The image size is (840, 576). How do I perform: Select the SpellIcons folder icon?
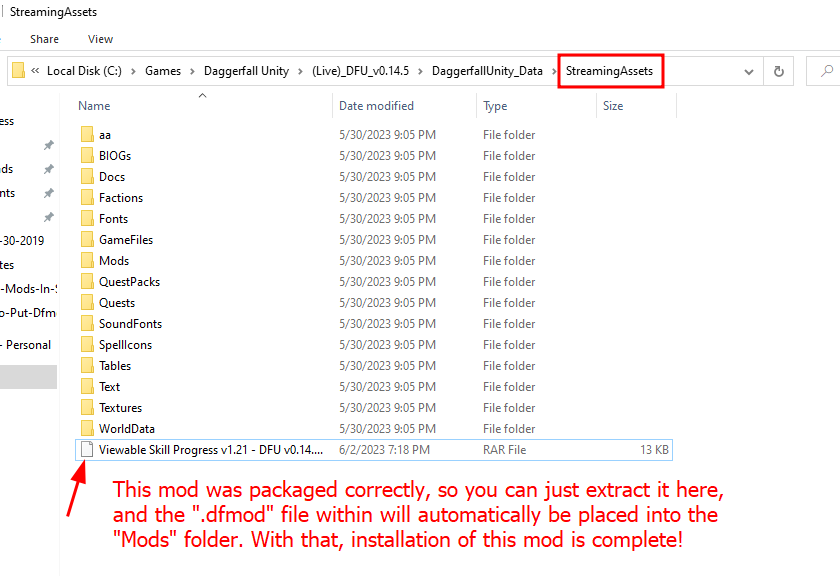pos(87,345)
